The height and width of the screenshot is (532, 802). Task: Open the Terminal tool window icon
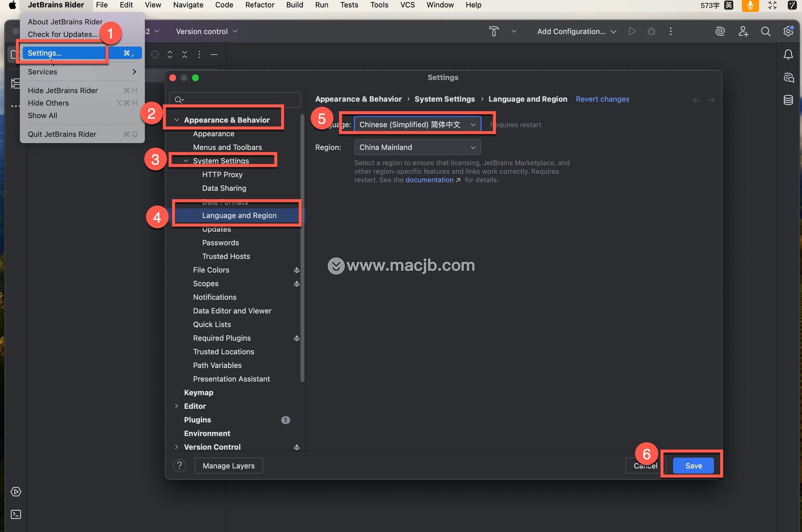pos(16,514)
